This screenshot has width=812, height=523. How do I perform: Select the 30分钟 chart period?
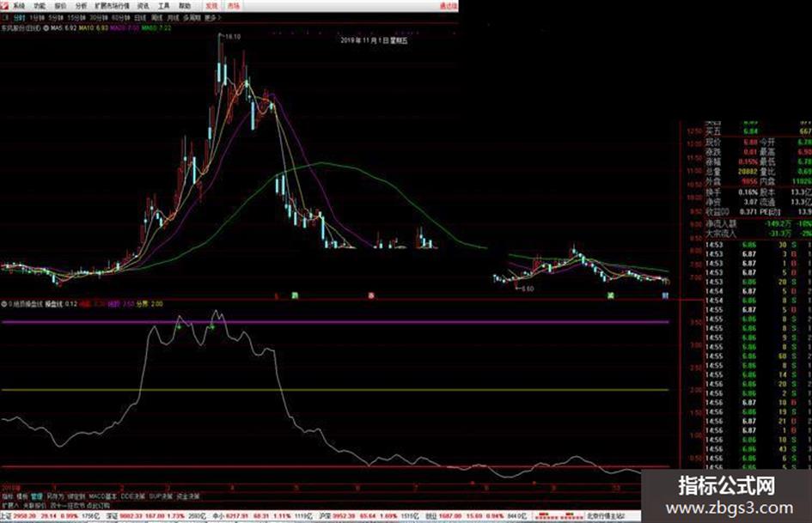[99, 18]
